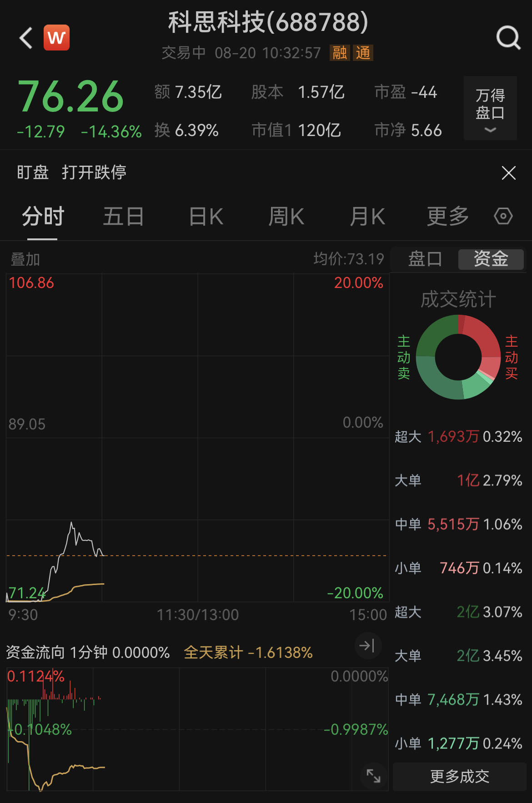Switch to the 日K tab
The image size is (532, 803).
tap(206, 216)
